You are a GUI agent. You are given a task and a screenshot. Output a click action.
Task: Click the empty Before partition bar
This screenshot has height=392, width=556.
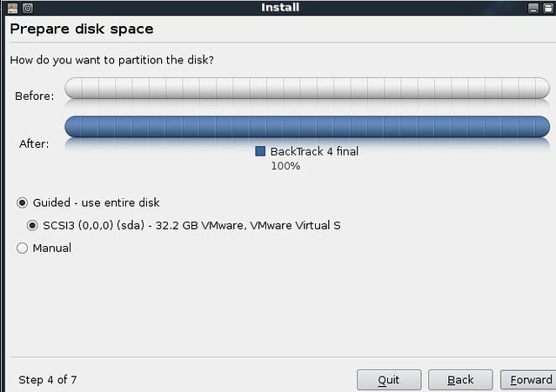point(307,88)
